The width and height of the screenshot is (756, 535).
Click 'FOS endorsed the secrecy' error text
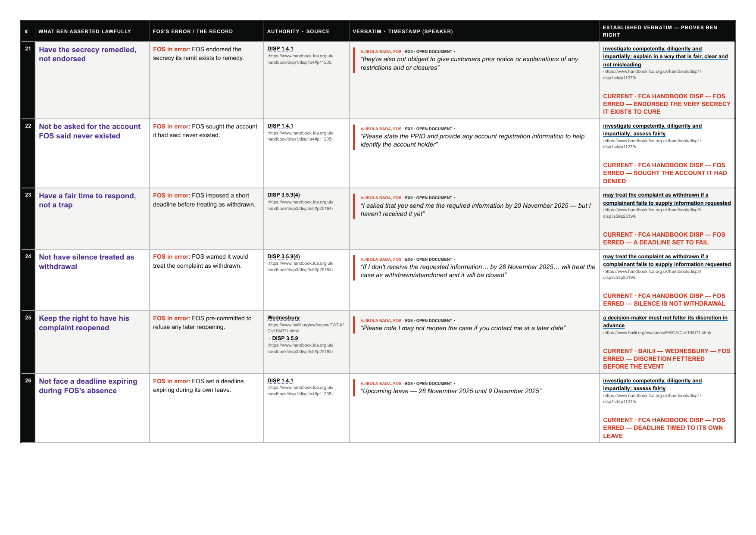pos(198,53)
